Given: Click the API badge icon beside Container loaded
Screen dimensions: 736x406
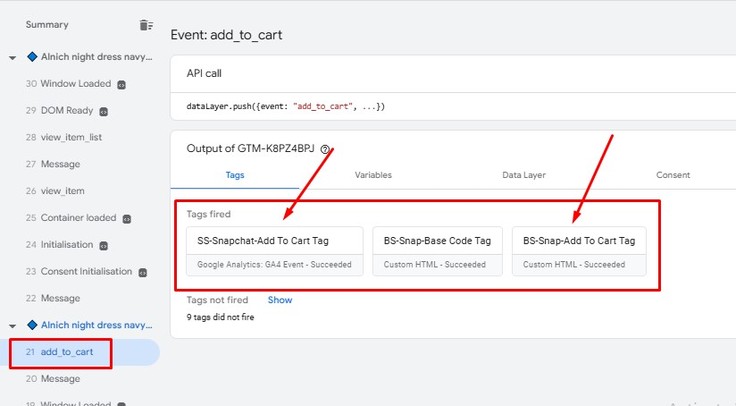Looking at the screenshot, I should pos(127,218).
